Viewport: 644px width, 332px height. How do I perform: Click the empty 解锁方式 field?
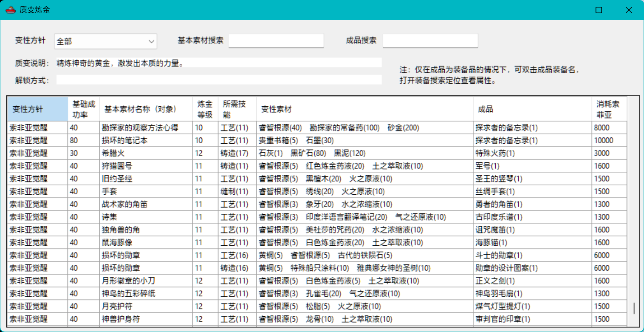pyautogui.click(x=219, y=80)
